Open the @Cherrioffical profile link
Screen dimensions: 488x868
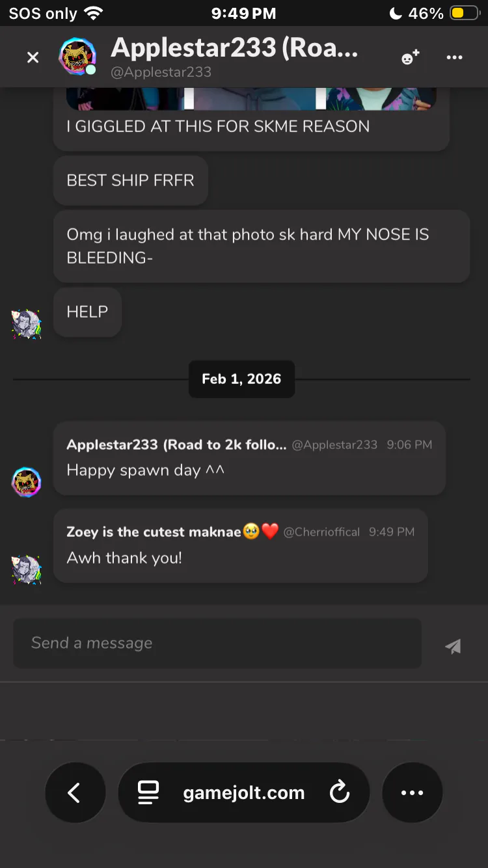(x=321, y=532)
